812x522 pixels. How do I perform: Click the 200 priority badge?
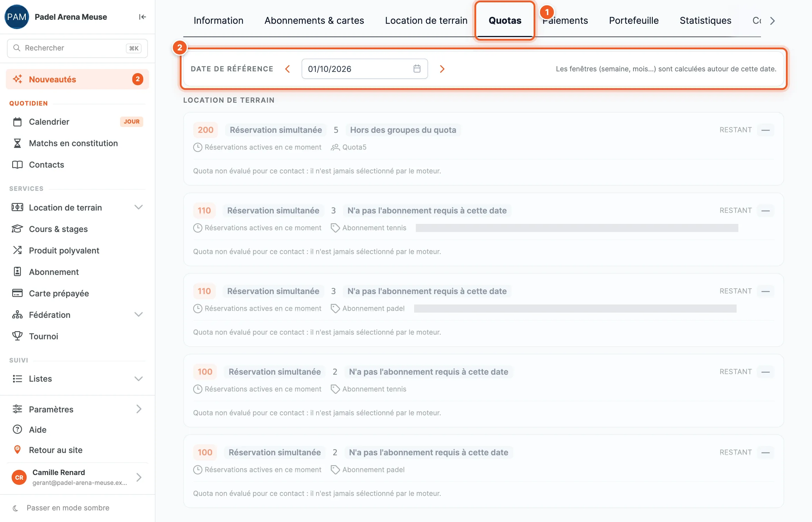click(205, 130)
